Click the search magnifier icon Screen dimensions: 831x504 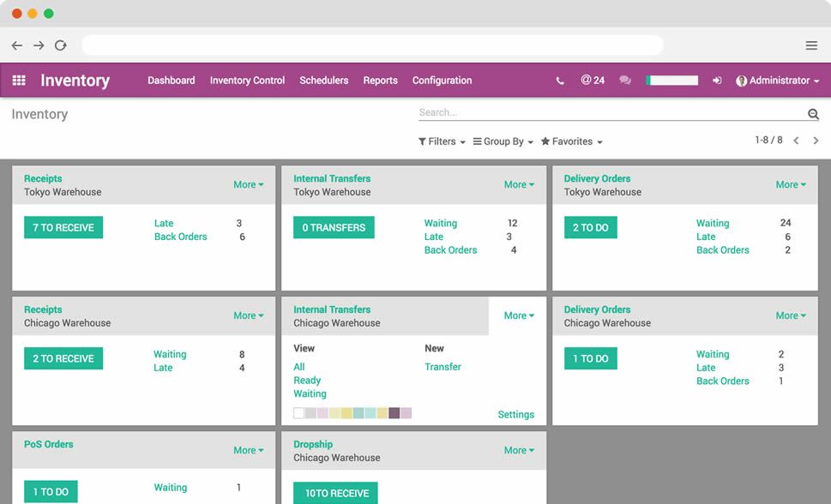coord(812,112)
